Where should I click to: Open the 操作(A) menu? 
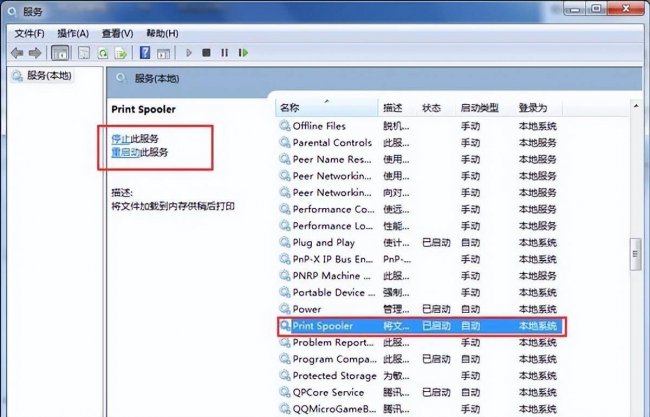point(73,34)
